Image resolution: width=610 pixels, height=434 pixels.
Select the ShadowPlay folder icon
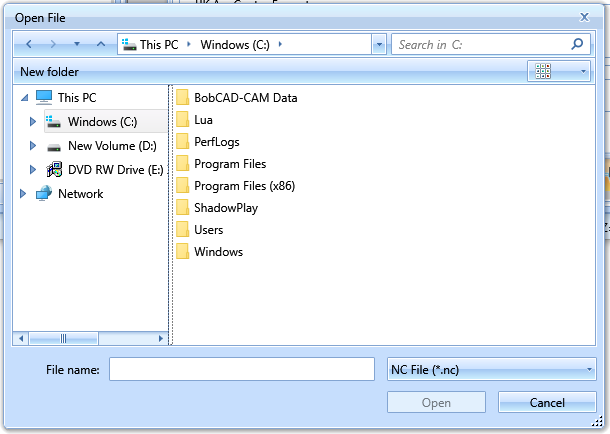(182, 208)
